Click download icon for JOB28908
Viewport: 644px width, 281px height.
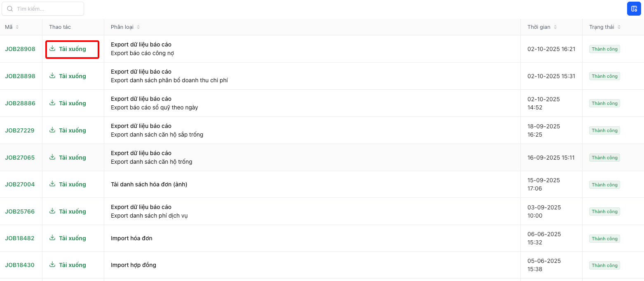(52, 49)
